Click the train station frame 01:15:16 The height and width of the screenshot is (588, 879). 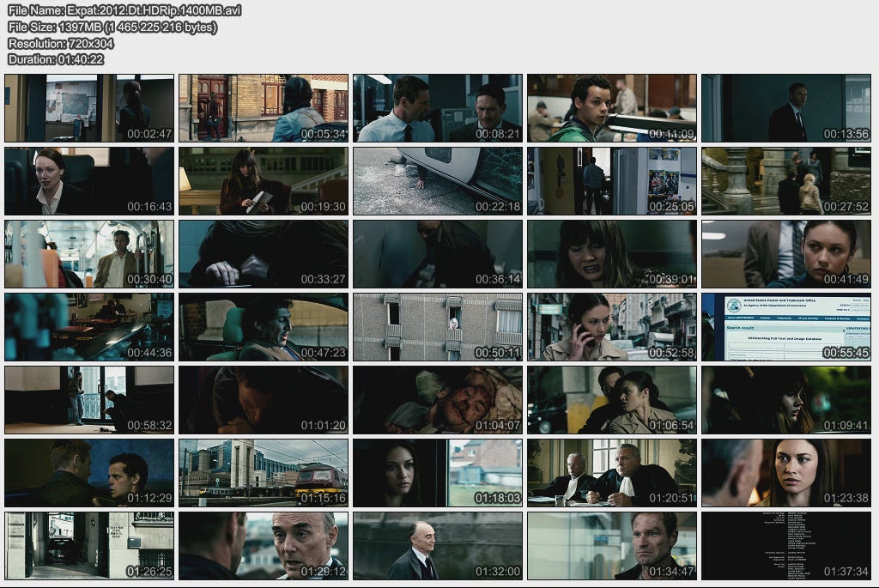pyautogui.click(x=264, y=473)
